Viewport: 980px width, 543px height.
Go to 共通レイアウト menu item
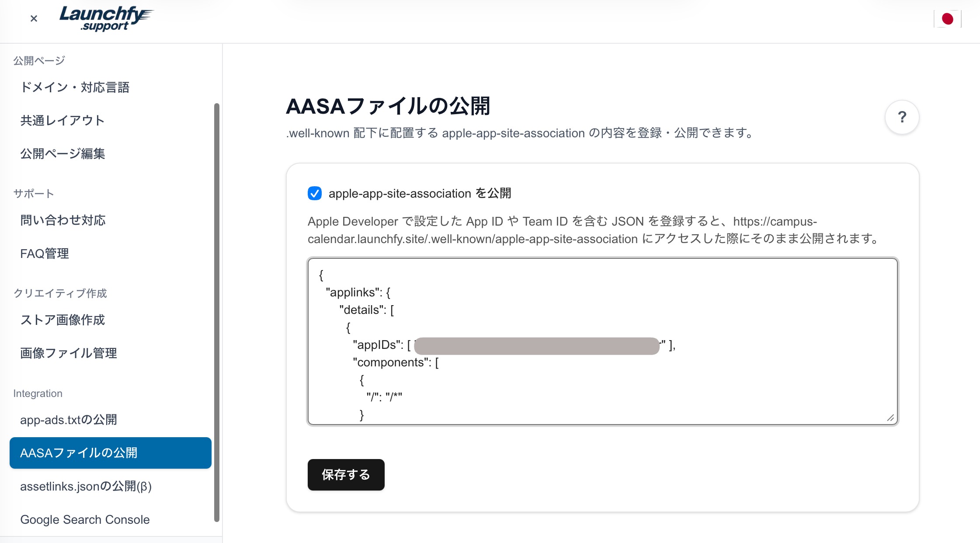pyautogui.click(x=63, y=121)
